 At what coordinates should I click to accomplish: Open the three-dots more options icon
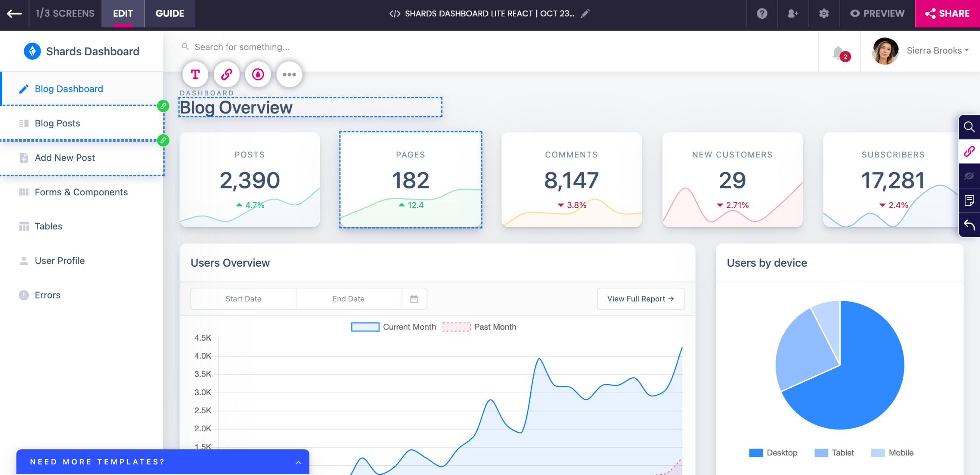coord(289,74)
